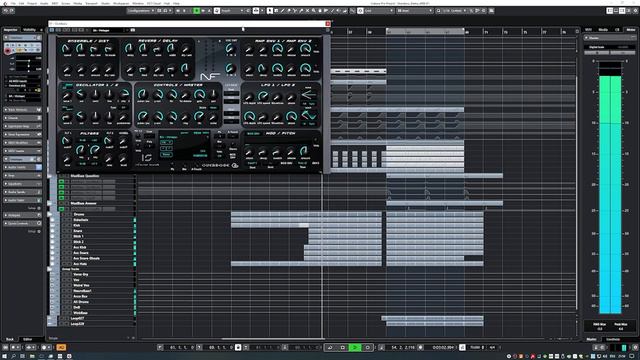640x360 pixels.
Task: Click the first icon in plugin header bar
Action: click(x=51, y=30)
